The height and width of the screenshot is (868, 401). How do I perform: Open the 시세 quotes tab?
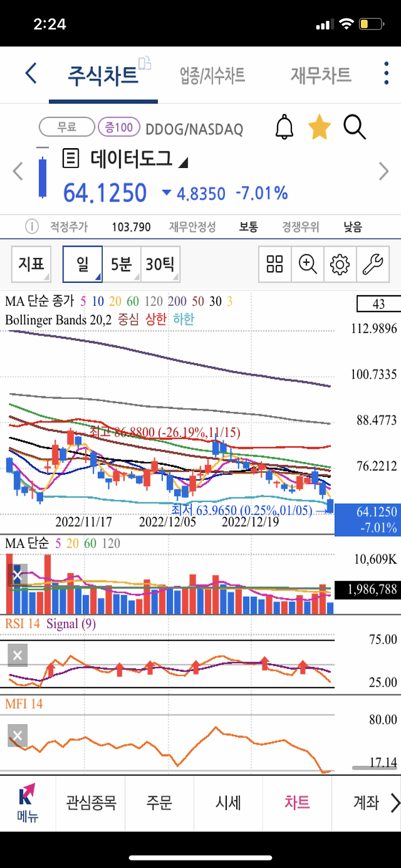point(228,803)
